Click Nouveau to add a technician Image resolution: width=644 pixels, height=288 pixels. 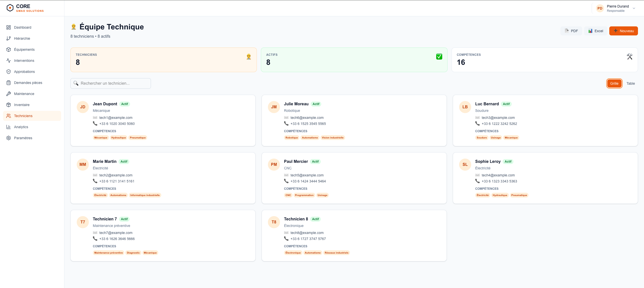624,31
